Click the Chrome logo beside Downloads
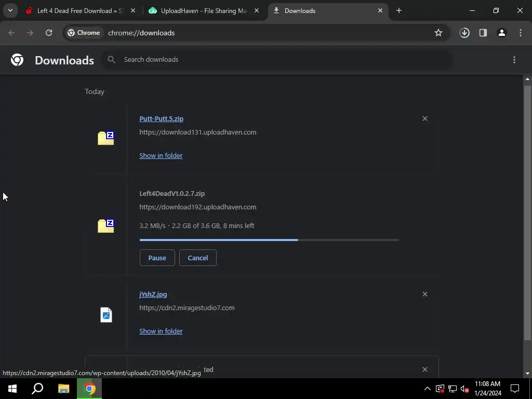This screenshot has height=399, width=532. [x=17, y=60]
